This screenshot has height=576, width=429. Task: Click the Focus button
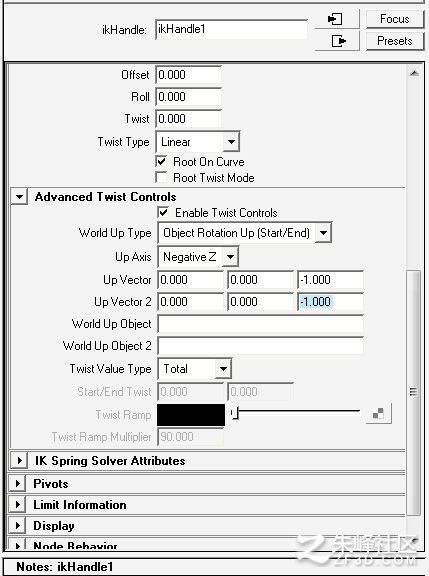395,19
